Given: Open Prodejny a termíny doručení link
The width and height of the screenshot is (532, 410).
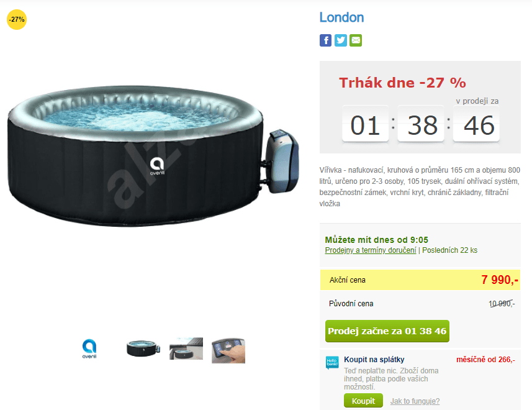Looking at the screenshot, I should coord(371,250).
